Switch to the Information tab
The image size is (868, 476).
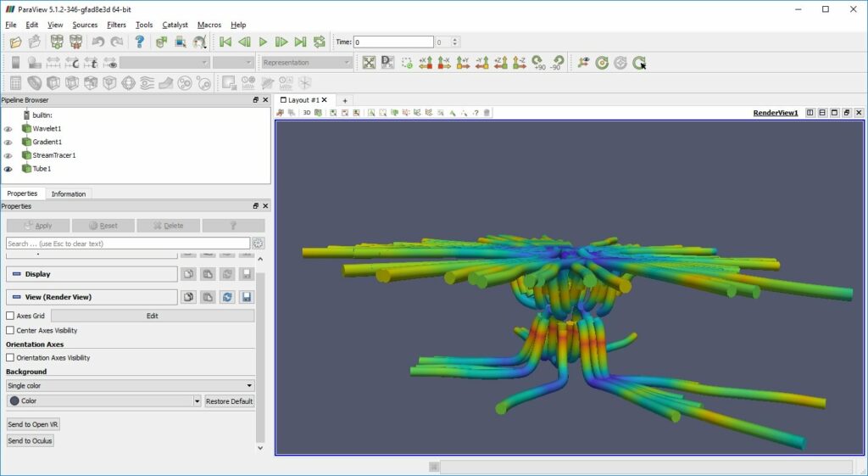tap(69, 194)
